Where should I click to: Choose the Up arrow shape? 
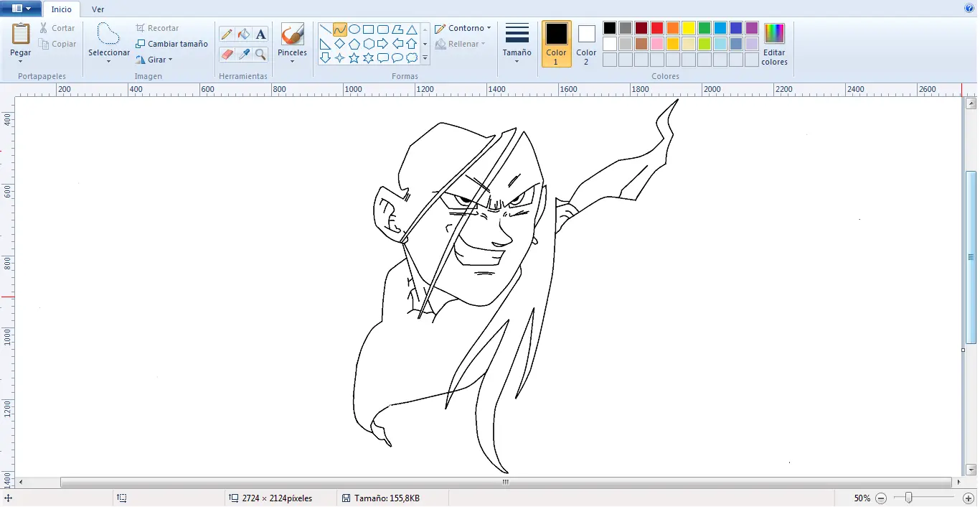pos(412,44)
